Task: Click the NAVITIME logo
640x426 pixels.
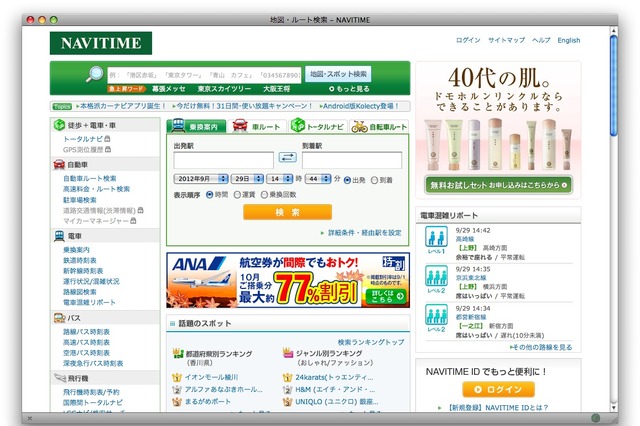Action: tap(101, 43)
